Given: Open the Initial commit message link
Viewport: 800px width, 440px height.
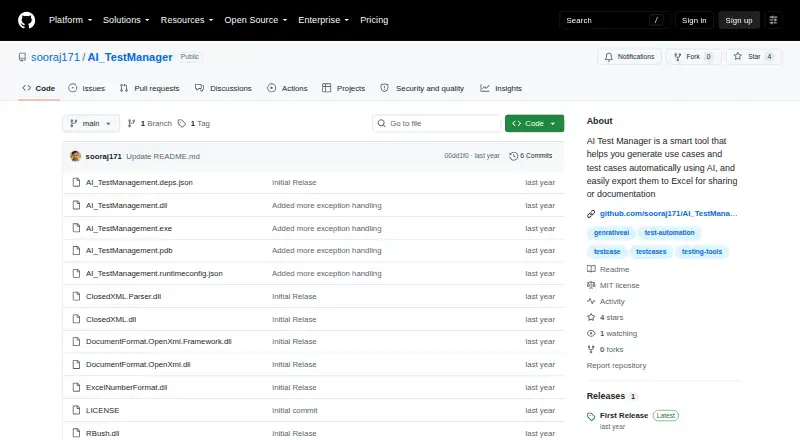Looking at the screenshot, I should click(x=294, y=410).
